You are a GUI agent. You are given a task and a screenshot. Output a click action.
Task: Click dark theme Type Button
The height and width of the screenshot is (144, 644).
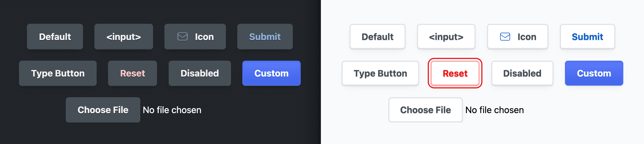(58, 73)
